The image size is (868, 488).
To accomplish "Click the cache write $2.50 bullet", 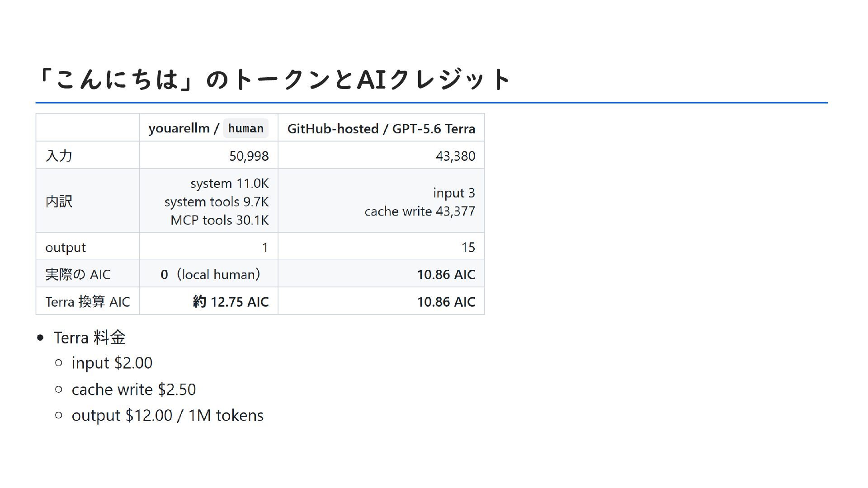I will (x=134, y=389).
